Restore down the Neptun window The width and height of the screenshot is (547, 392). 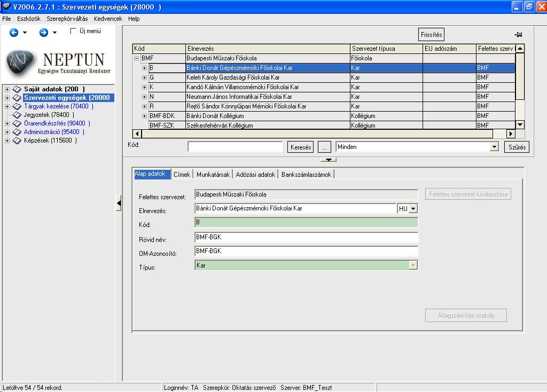click(x=529, y=6)
